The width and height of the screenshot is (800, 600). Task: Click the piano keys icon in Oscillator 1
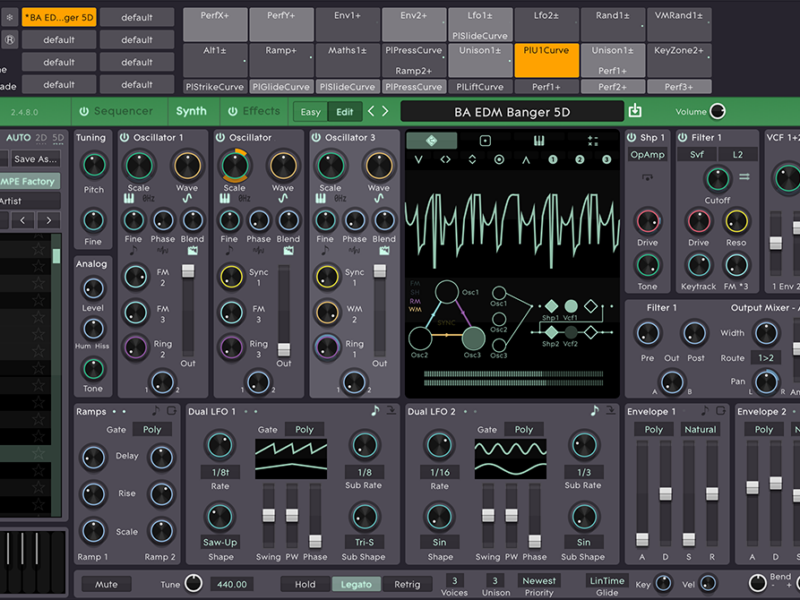pos(129,199)
